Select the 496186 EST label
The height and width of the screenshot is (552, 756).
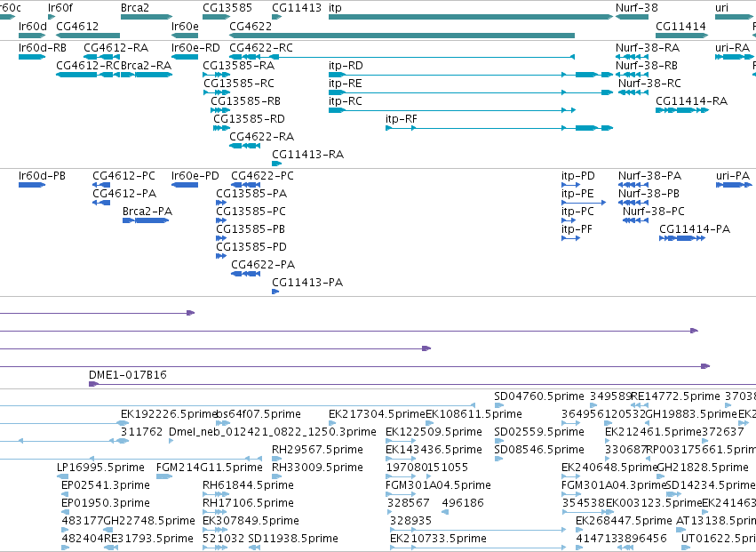[462, 503]
